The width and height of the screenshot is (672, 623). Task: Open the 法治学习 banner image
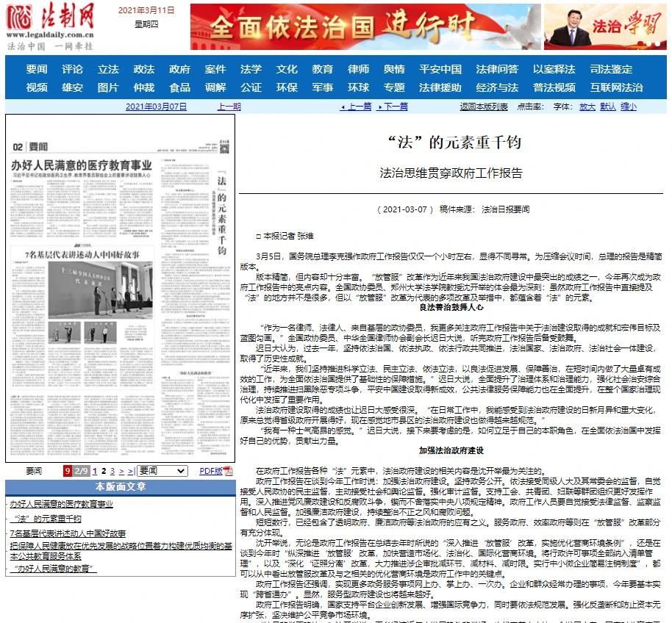tap(605, 27)
